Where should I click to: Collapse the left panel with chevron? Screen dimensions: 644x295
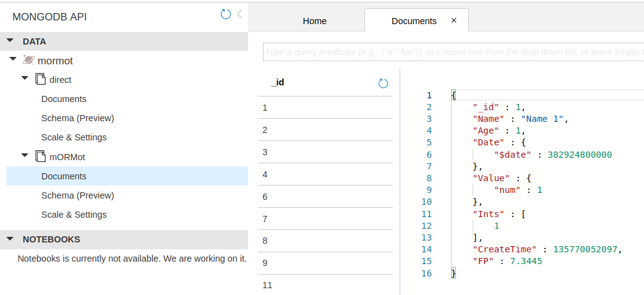tap(239, 14)
